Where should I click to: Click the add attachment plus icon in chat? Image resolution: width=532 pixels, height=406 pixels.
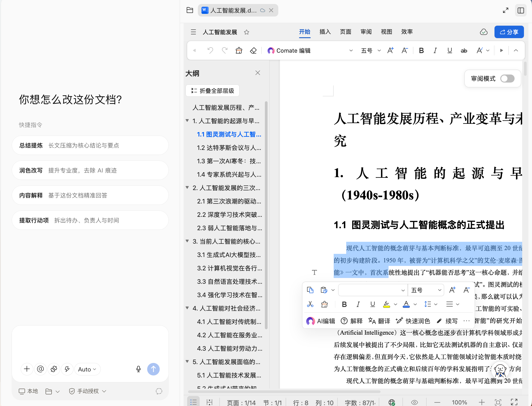point(27,369)
